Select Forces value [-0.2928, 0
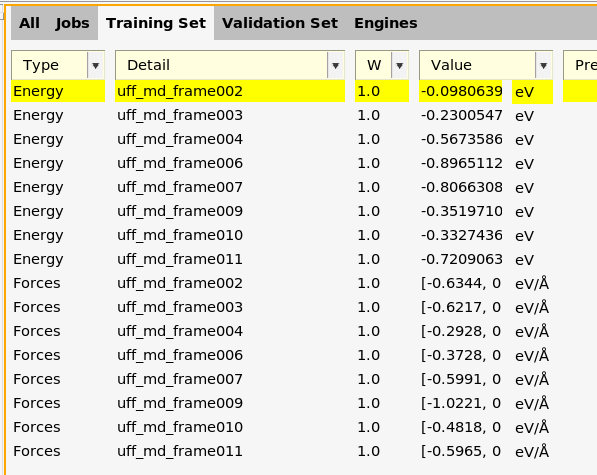This screenshot has height=475, width=597. [461, 331]
